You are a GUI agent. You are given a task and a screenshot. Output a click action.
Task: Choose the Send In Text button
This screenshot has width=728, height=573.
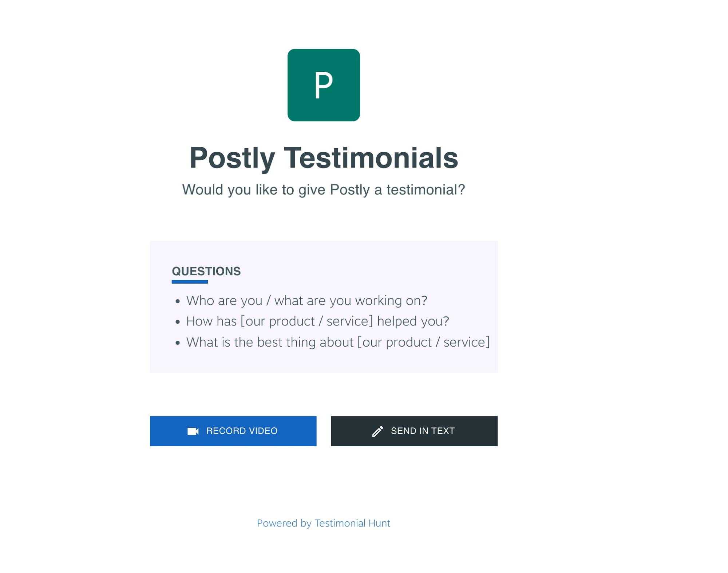(414, 431)
